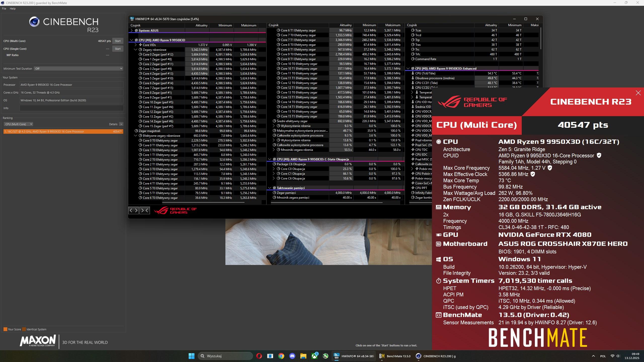Expand the System: ASUS sensor group
Screen dimensions: 644x362
coord(131,31)
